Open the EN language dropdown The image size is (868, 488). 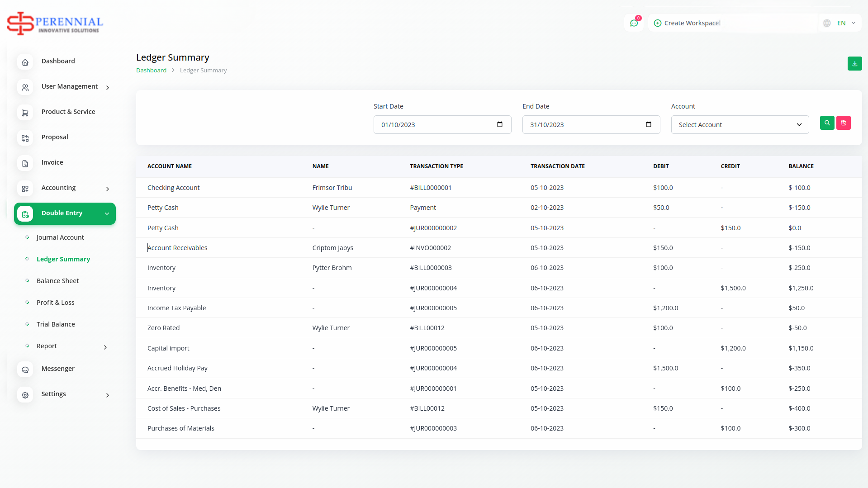click(841, 23)
